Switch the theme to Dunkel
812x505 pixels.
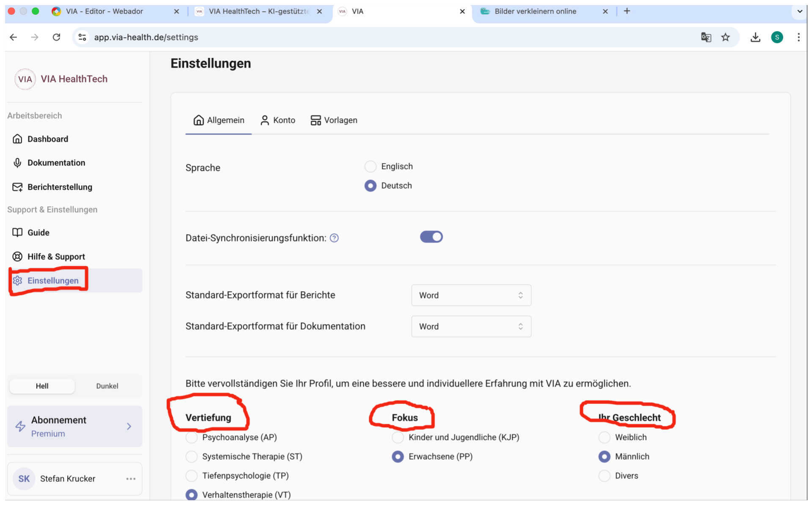tap(107, 386)
